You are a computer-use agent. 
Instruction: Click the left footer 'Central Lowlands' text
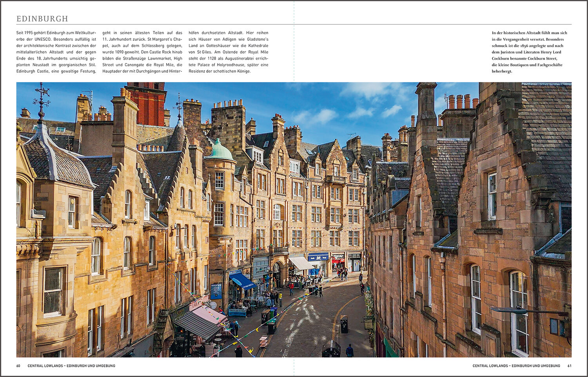coord(71,366)
